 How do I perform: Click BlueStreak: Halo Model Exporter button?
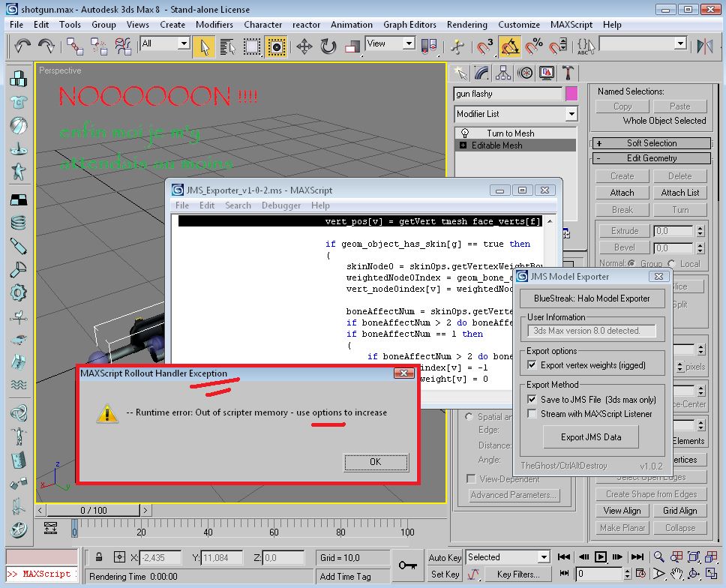point(591,298)
